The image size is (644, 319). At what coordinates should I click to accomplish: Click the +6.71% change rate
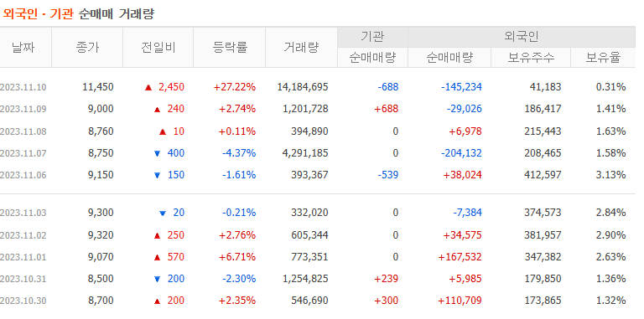point(237,257)
